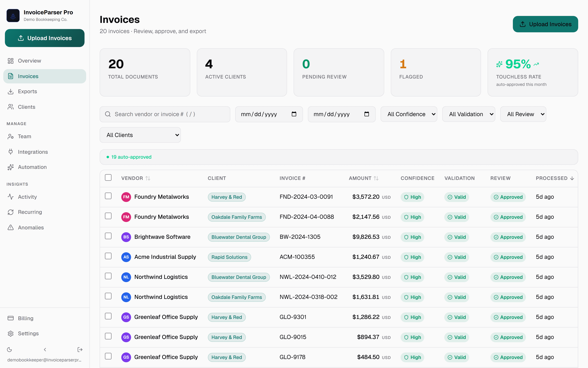Click the search magnifier icon

pos(108,114)
